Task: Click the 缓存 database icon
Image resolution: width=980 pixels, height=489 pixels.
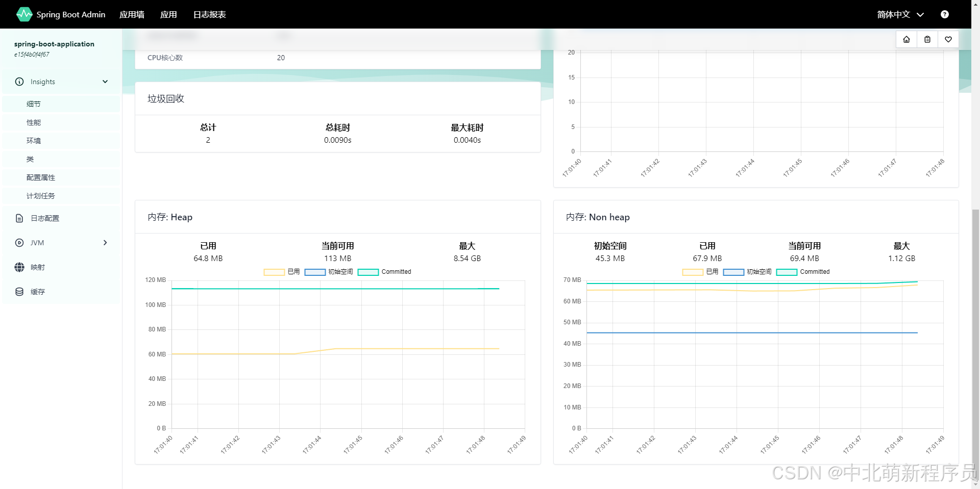Action: coord(19,292)
